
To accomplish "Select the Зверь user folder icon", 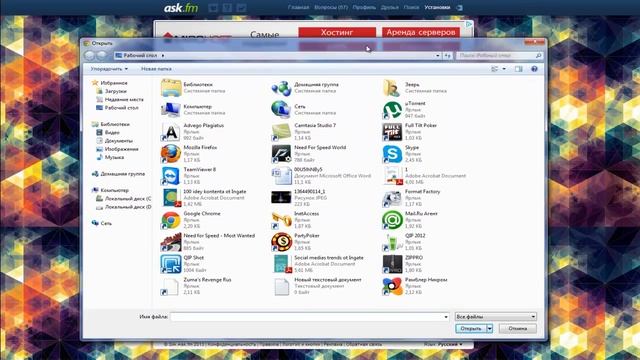I will tap(392, 88).
